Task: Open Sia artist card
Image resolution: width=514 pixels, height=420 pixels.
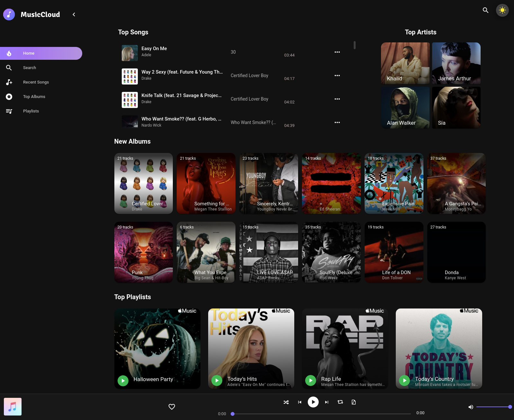Action: (456, 108)
